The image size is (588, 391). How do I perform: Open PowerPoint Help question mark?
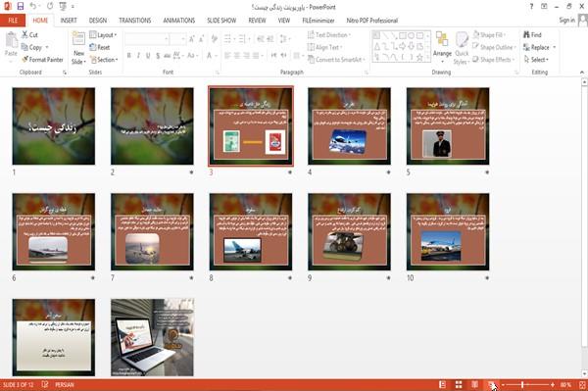point(531,7)
